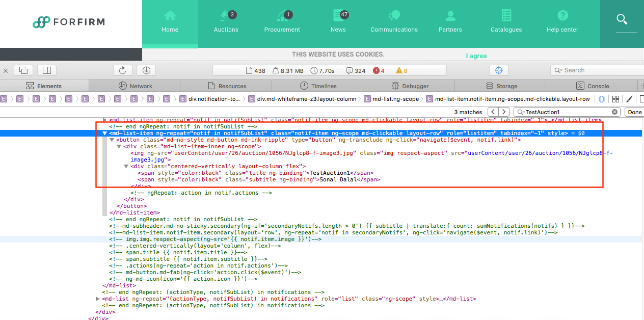Toggle layout grid icon in breadcrumb bar

click(x=615, y=99)
